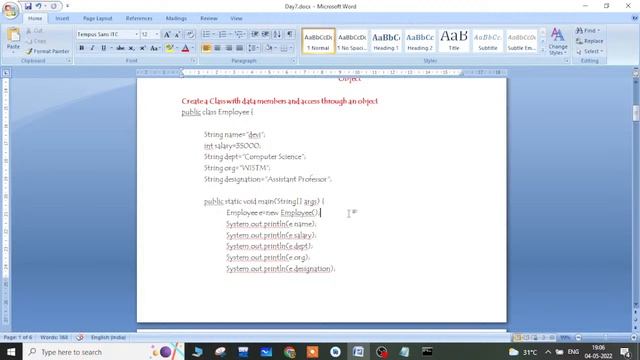Open the line spacing dropdown

coord(254,48)
